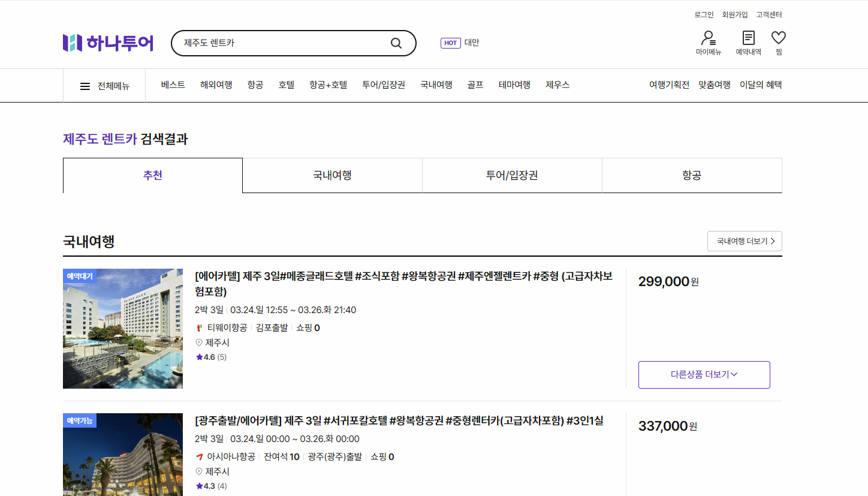The image size is (868, 496).
Task: Click 로그인 at the top
Action: (705, 14)
